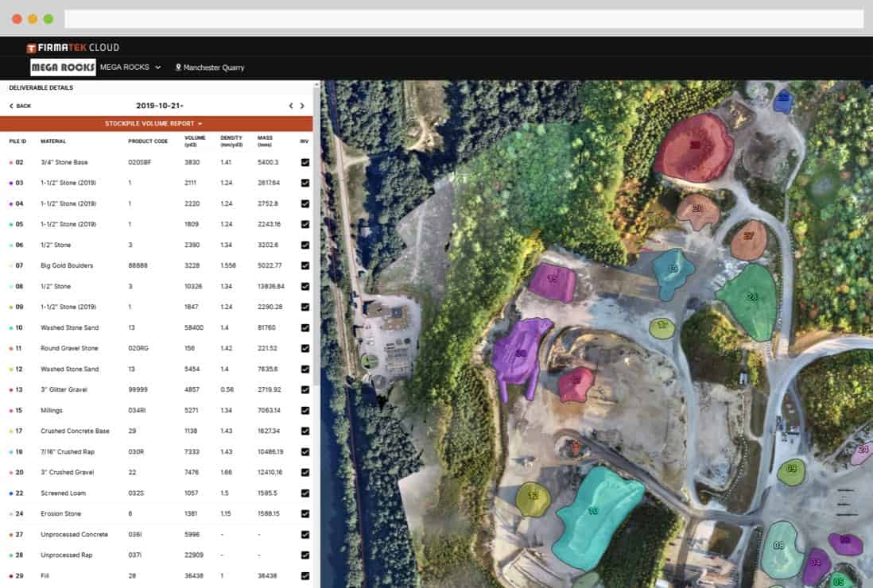The width and height of the screenshot is (873, 588).
Task: Open the Round Gravel Stone pile row
Action: coord(69,348)
